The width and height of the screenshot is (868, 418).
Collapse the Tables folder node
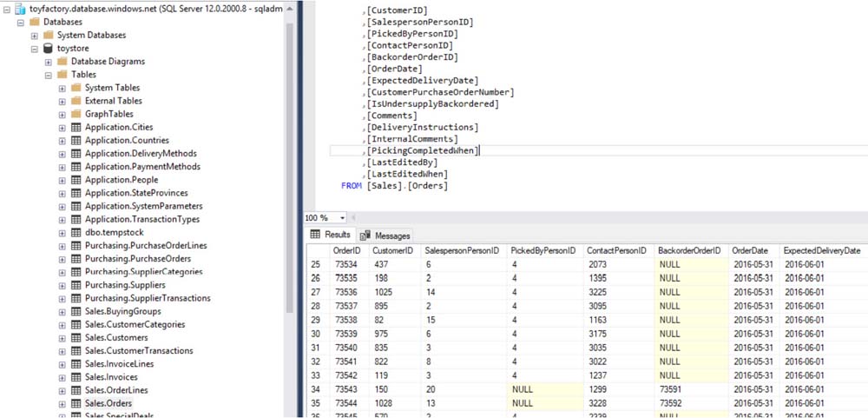49,75
